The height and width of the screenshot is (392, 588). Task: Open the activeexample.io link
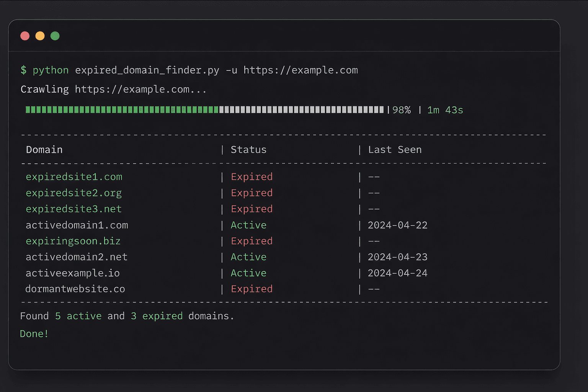pos(72,273)
